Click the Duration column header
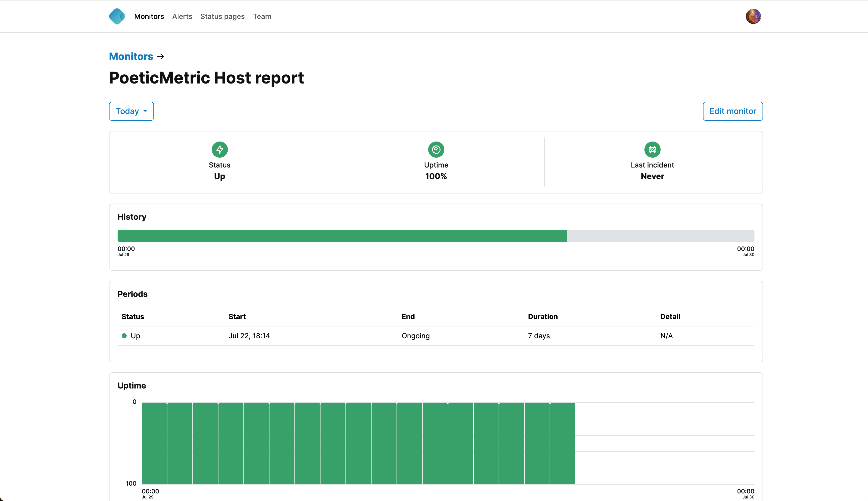This screenshot has width=868, height=501. point(543,317)
